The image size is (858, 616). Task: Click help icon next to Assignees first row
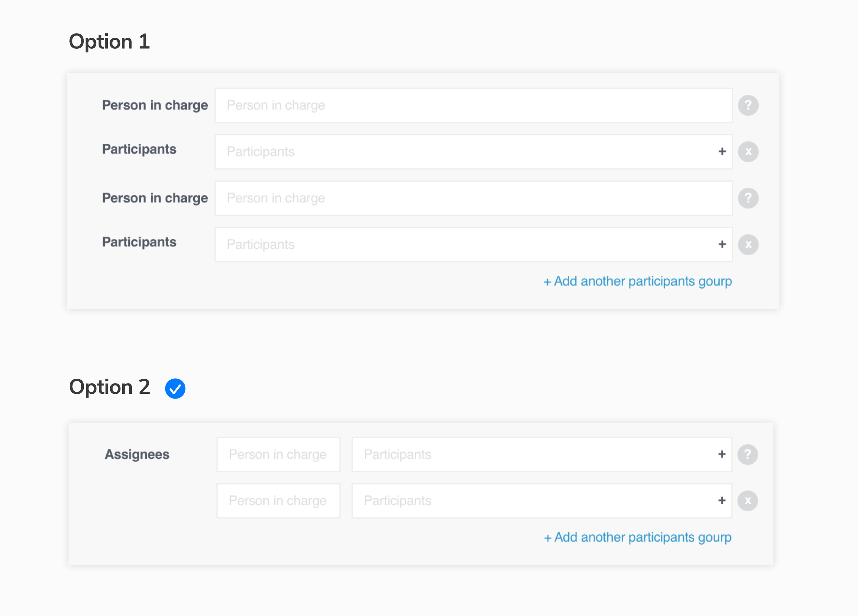coord(747,454)
